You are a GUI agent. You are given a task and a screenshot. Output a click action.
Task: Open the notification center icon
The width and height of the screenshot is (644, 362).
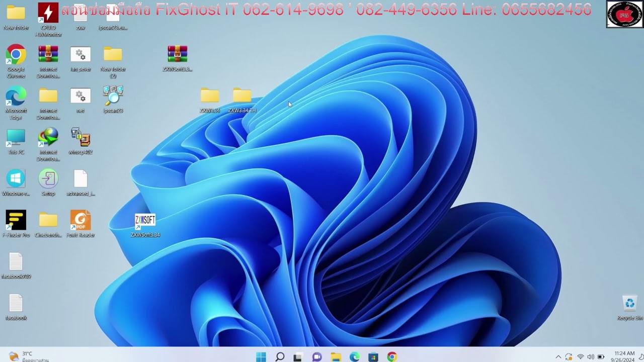click(x=641, y=357)
